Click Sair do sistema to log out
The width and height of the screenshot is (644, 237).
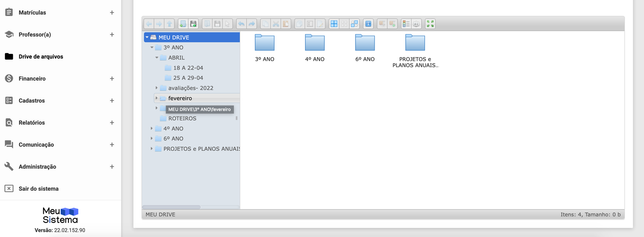[38, 189]
